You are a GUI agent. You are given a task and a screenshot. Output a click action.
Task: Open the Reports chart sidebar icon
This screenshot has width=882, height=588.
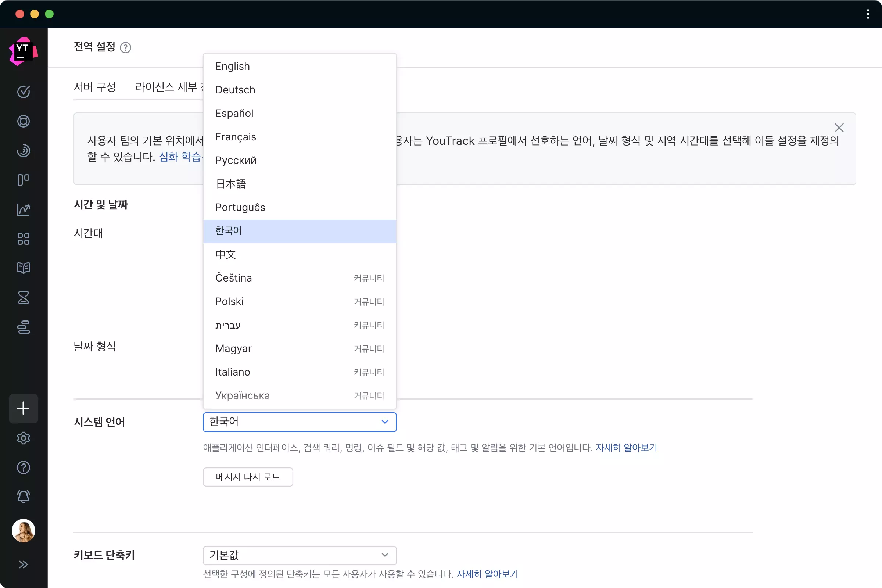click(23, 209)
